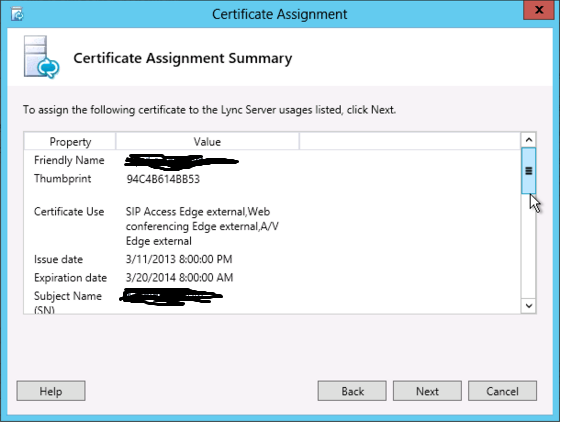The height and width of the screenshot is (426, 566).
Task: Select the Subject Name row
Action: [x=273, y=301]
